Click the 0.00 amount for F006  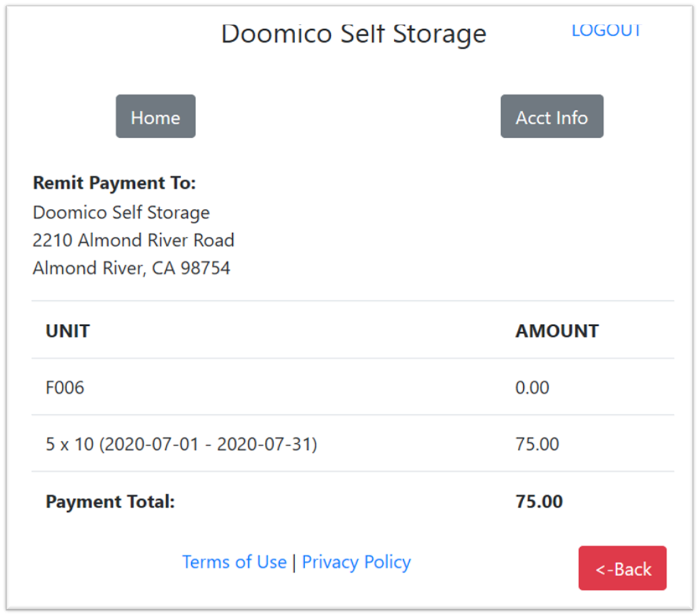click(532, 388)
